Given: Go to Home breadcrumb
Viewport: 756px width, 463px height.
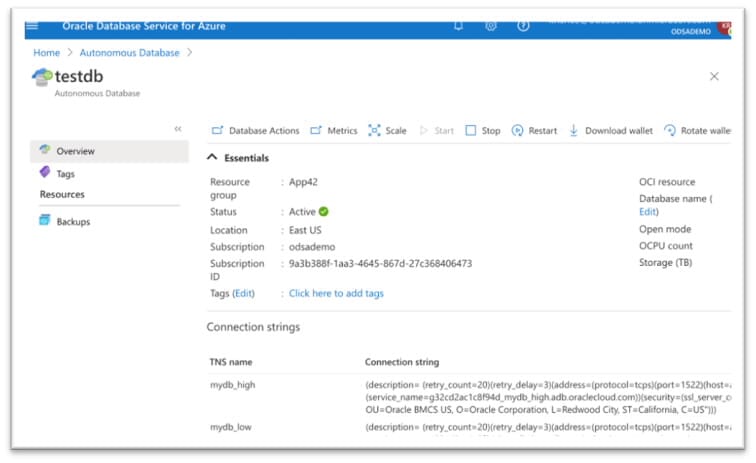Looking at the screenshot, I should [x=46, y=52].
